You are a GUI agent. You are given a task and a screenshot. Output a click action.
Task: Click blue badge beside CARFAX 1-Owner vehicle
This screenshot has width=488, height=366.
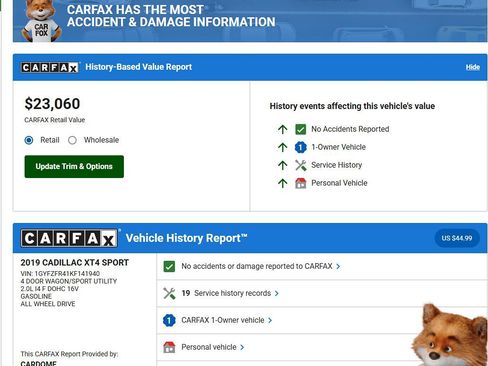tap(169, 320)
